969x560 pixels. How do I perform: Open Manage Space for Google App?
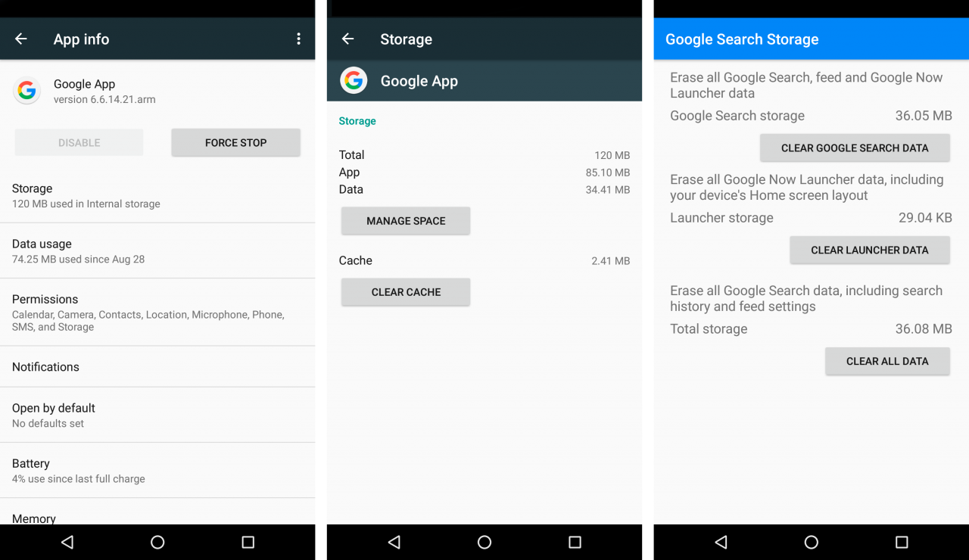(x=406, y=221)
